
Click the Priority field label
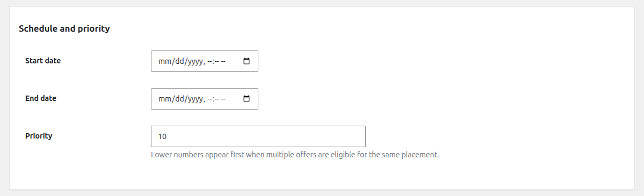(x=39, y=136)
